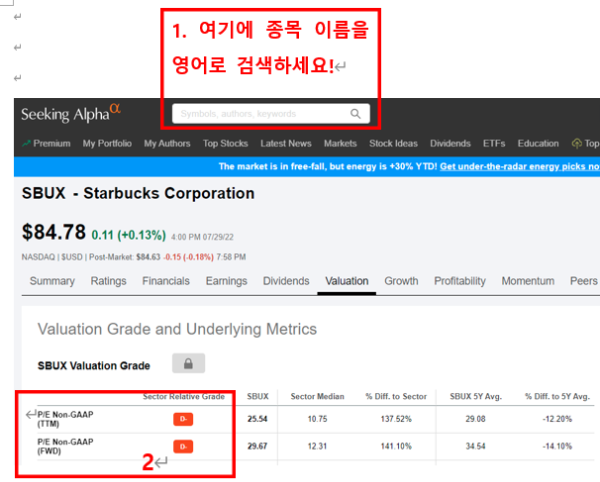Screen dimensions: 600x482
Task: Open My Portfolio in navigation bar
Action: (107, 143)
